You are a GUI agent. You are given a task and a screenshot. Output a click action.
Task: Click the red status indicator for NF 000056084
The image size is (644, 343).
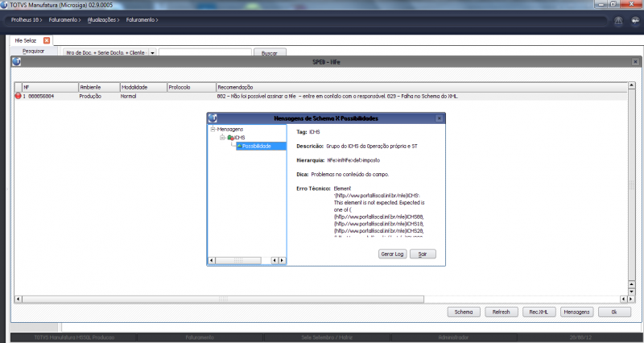[x=18, y=96]
